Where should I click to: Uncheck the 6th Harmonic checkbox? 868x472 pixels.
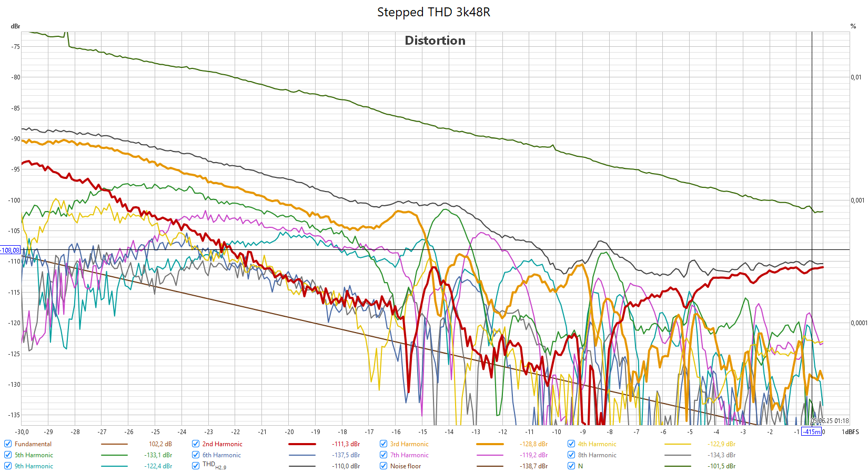point(196,455)
